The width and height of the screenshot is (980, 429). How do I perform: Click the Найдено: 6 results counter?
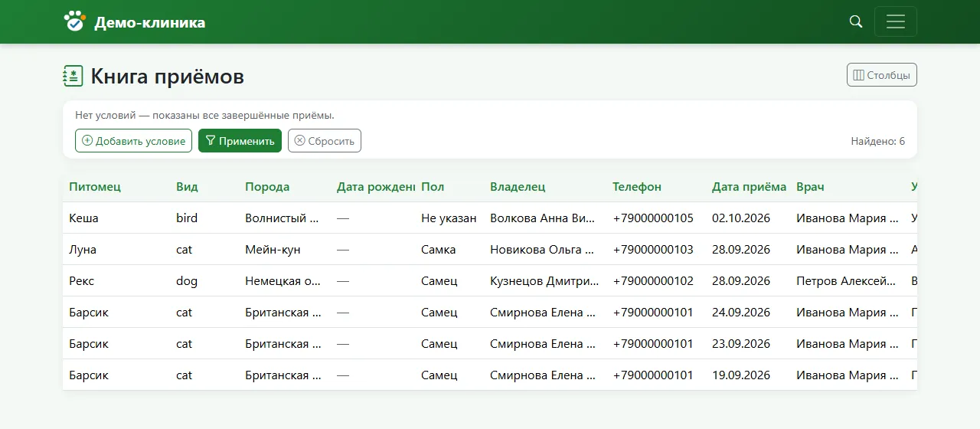click(x=878, y=141)
